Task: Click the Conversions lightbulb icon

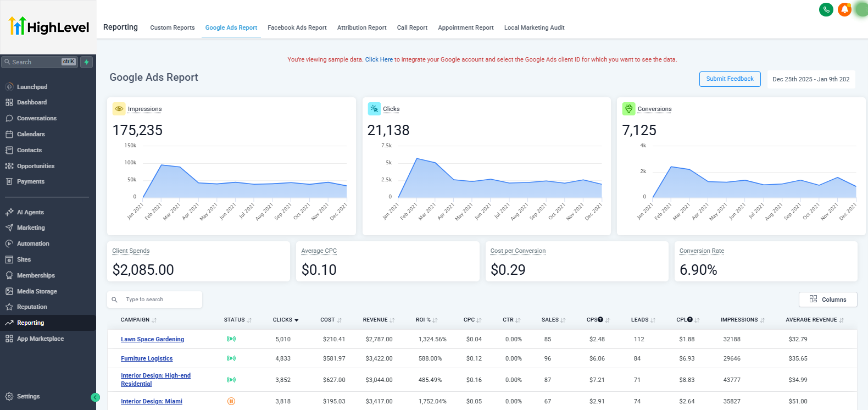Action: pyautogui.click(x=628, y=109)
